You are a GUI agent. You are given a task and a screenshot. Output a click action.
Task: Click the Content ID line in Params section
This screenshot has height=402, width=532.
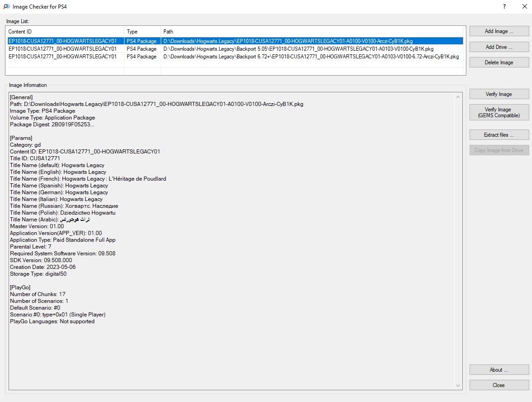pos(85,152)
